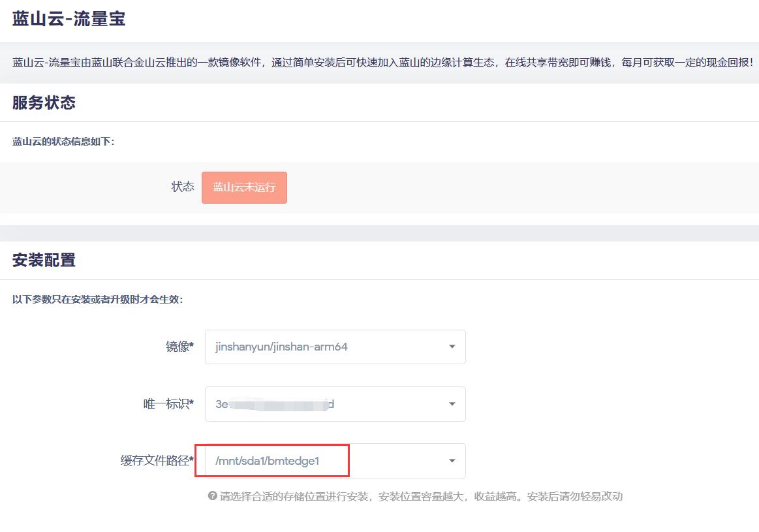
Task: Click the blurred 唯一标识 value field
Action: [x=335, y=403]
